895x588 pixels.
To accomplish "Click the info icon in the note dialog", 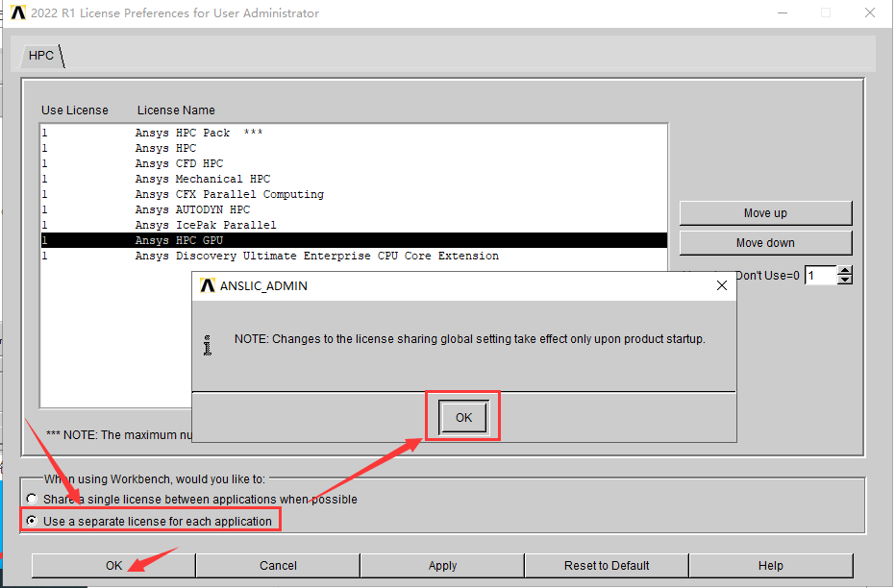I will (207, 344).
